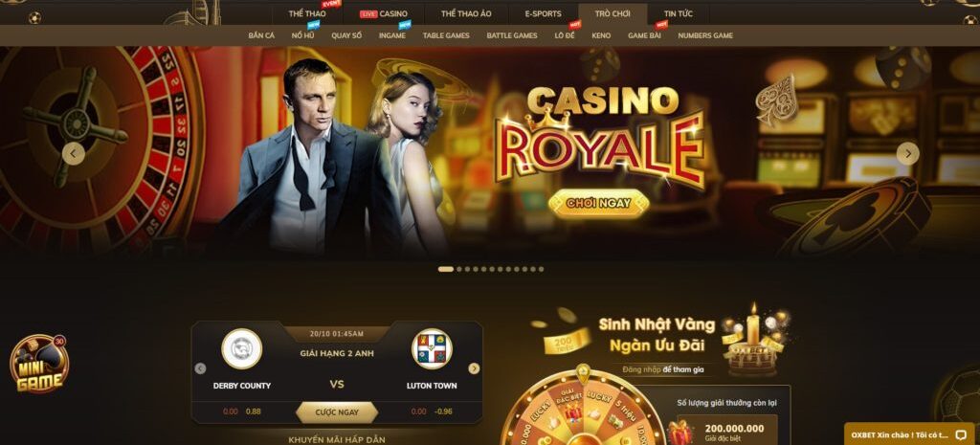Open the OXBET live chat bubble icon

961,435
